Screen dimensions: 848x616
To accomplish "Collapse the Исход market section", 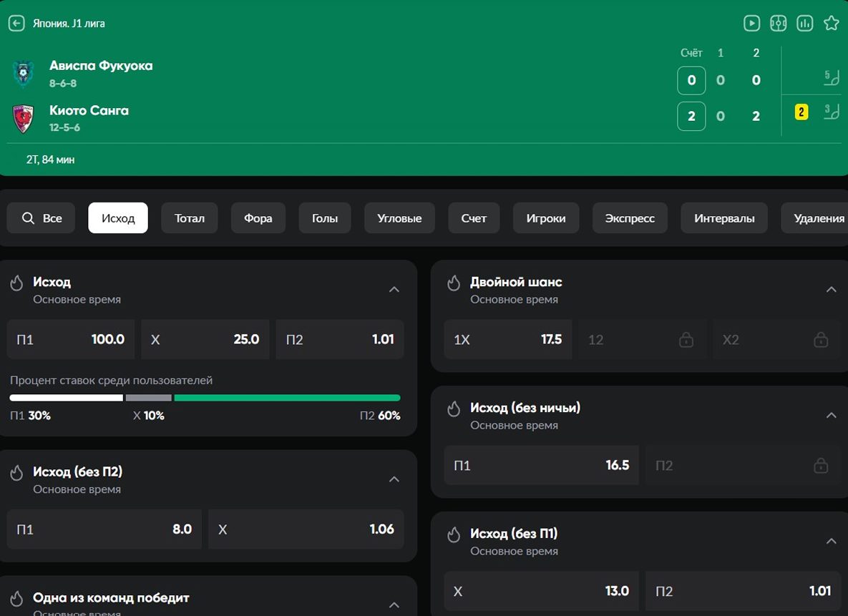I will 394,289.
